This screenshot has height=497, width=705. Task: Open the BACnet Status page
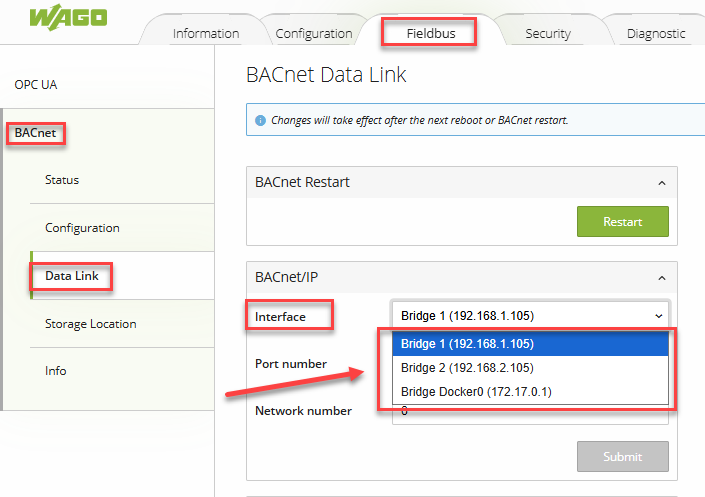[x=62, y=180]
